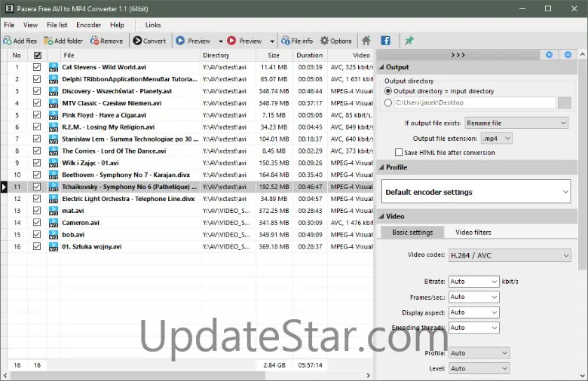Open the Encoder menu

88,25
